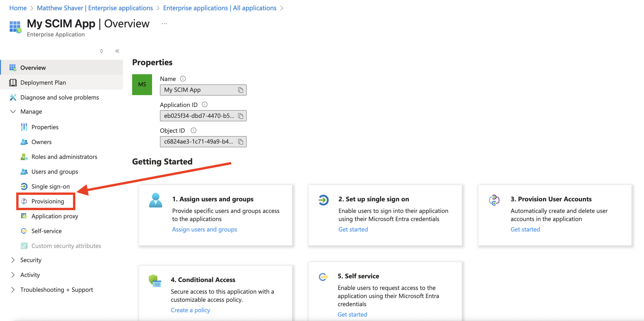Click Create a policy under Conditional Access
Screen dimensions: 644x321
click(190, 310)
